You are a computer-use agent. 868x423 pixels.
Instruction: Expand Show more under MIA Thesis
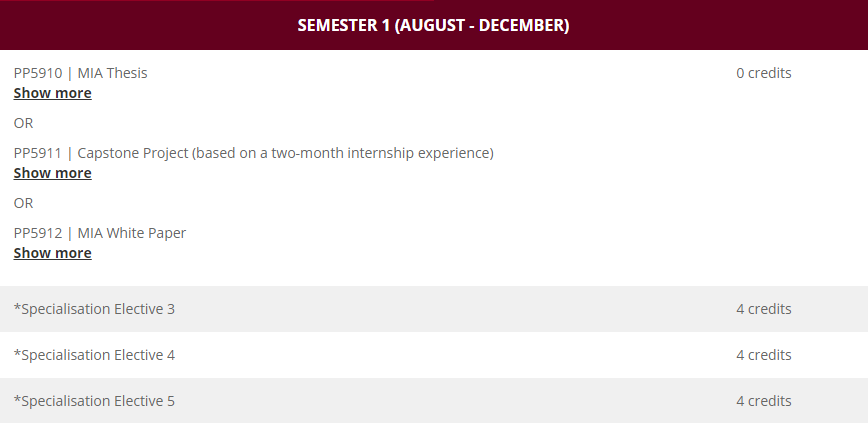coord(52,93)
